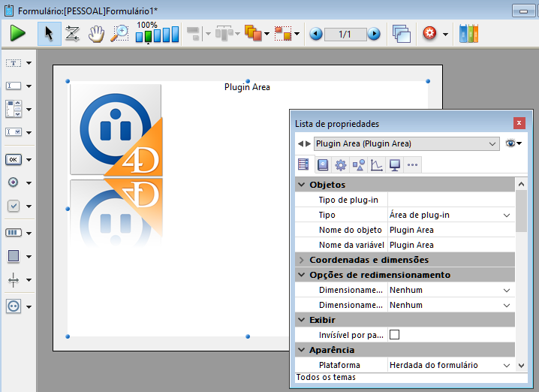The image size is (539, 392).
Task: Click the entry order tool icon
Action: (73, 34)
